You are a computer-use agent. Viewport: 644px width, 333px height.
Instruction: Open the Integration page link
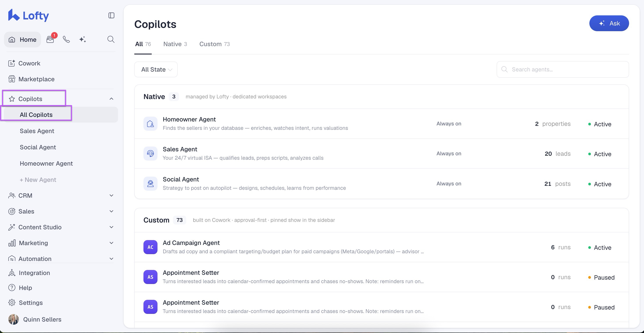(34, 273)
